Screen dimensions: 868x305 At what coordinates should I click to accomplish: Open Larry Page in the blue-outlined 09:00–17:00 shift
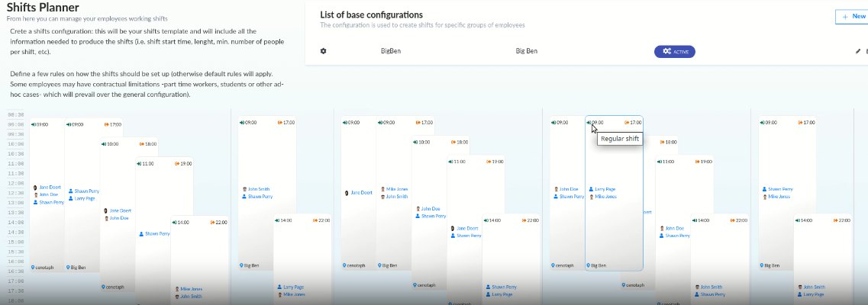[605, 189]
